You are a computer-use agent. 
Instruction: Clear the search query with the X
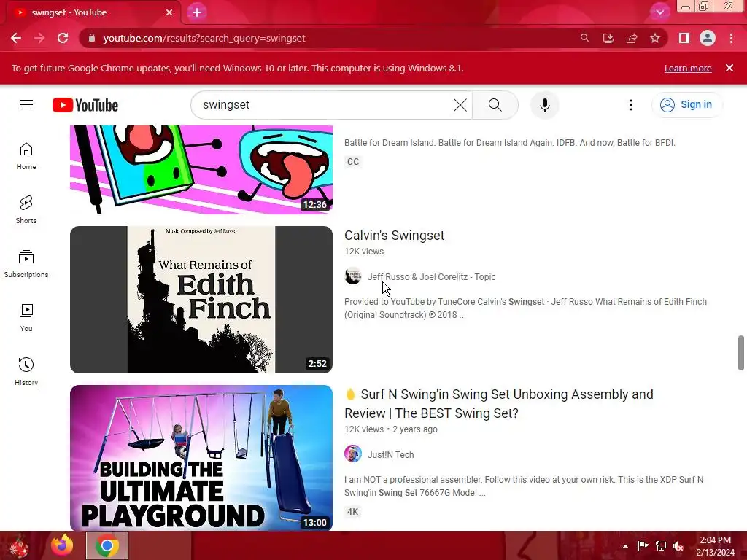[x=460, y=105]
